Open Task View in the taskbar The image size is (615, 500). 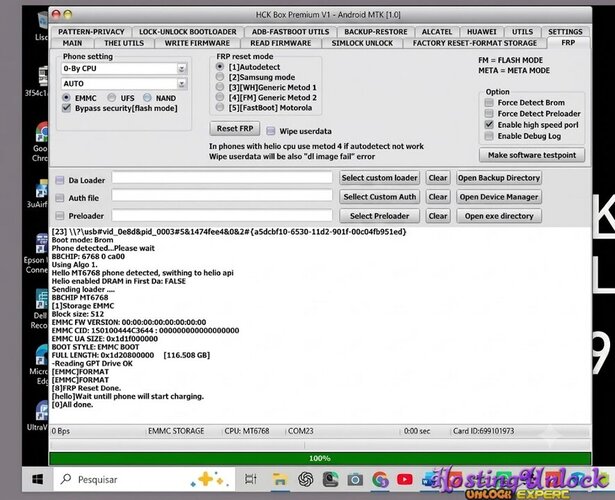251,479
